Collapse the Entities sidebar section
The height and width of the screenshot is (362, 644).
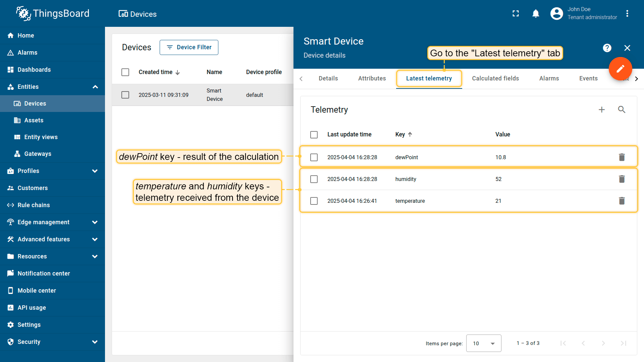pos(95,87)
